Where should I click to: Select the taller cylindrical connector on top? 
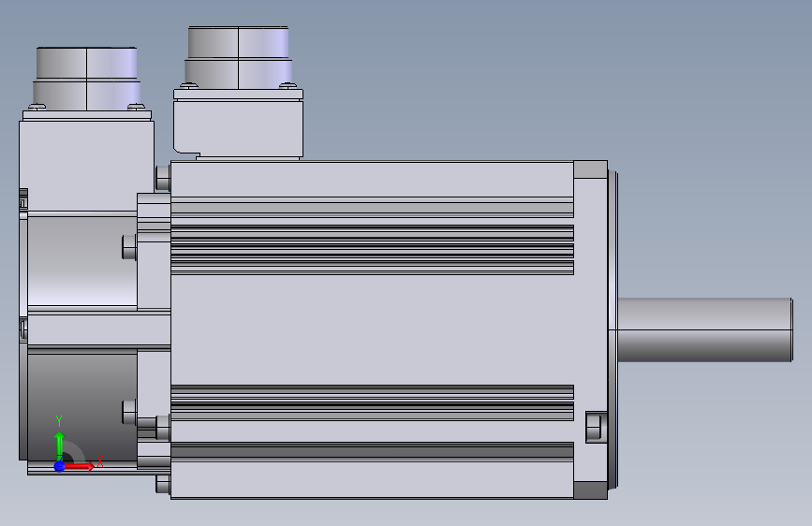238,57
